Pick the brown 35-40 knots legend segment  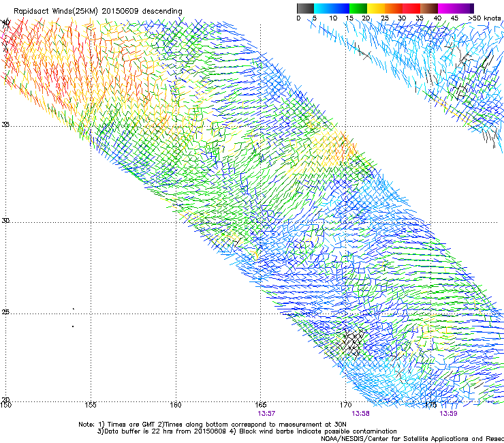(429, 8)
